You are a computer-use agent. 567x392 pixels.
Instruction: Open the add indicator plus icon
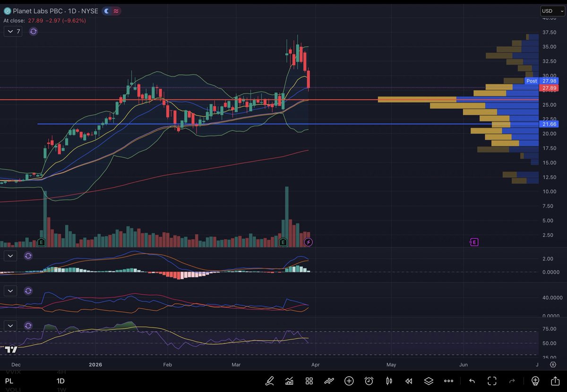point(349,381)
